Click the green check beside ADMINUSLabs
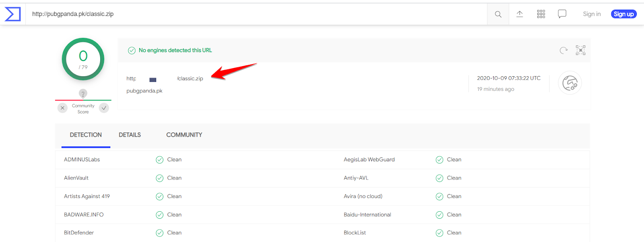The height and width of the screenshot is (242, 644). [x=160, y=160]
